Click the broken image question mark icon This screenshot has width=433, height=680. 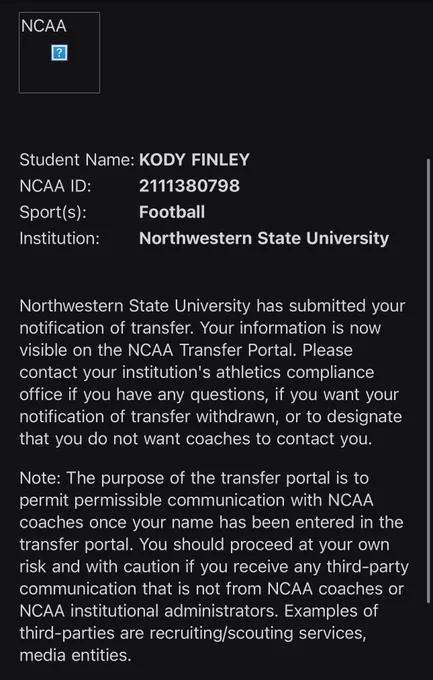pyautogui.click(x=59, y=53)
